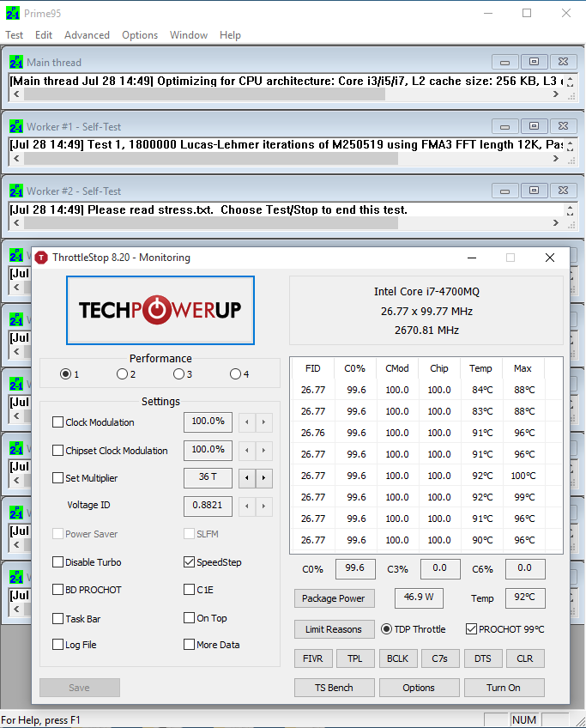
Task: Open the Help menu
Action: click(x=230, y=35)
